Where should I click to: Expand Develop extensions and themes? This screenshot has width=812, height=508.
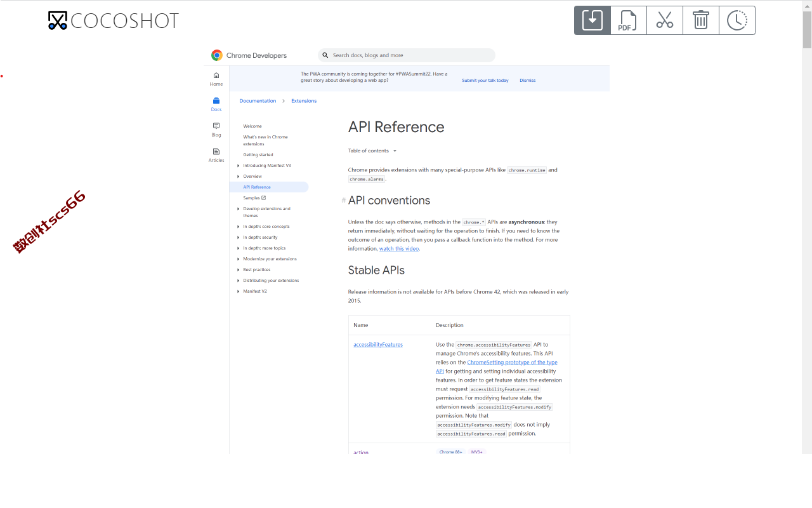click(x=238, y=209)
